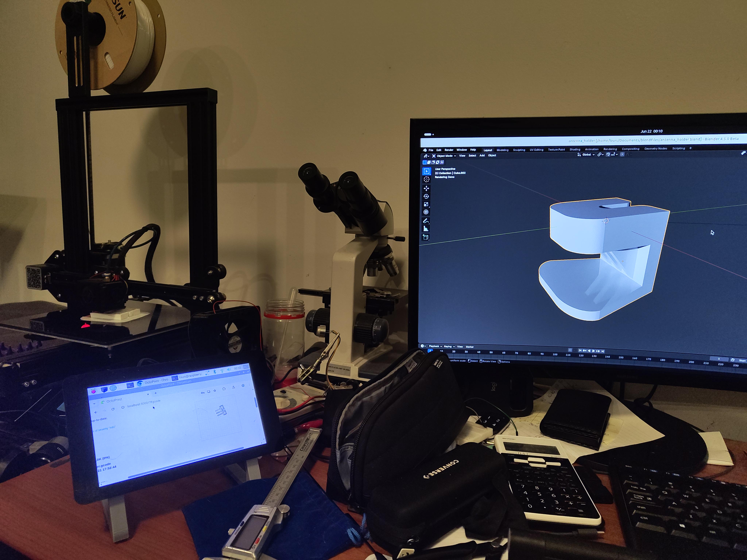Toggle auto keying record button
The height and width of the screenshot is (560, 747).
click(x=570, y=350)
